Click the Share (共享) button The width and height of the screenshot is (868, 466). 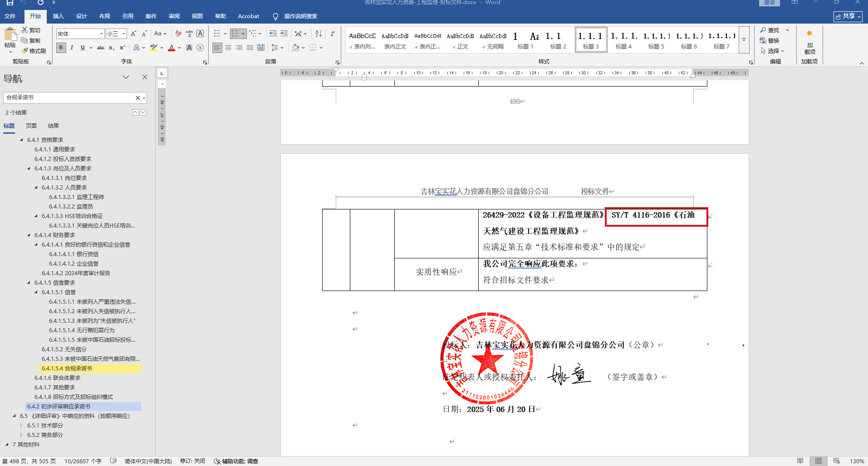[x=848, y=16]
